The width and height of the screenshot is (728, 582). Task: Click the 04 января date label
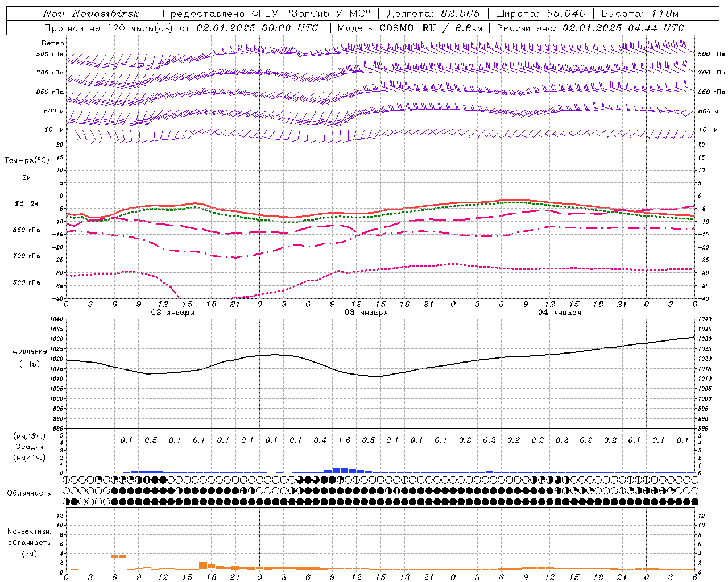click(x=559, y=312)
